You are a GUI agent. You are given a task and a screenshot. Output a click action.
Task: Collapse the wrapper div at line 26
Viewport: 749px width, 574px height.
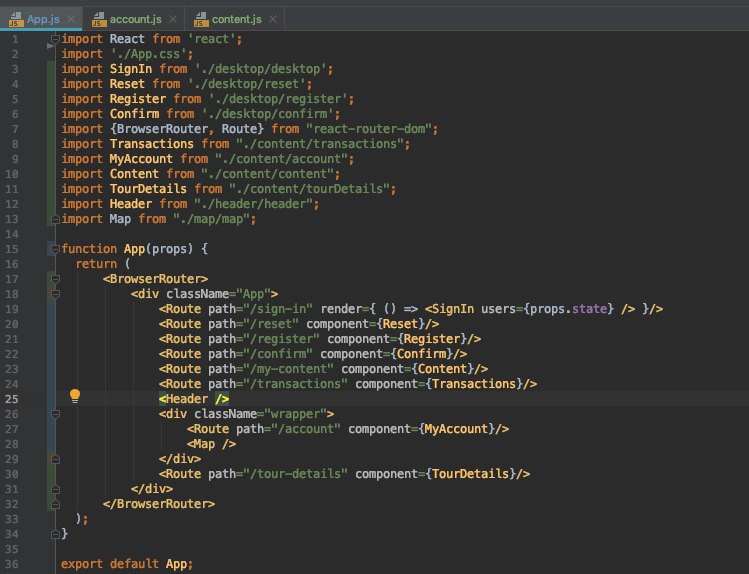[55, 414]
